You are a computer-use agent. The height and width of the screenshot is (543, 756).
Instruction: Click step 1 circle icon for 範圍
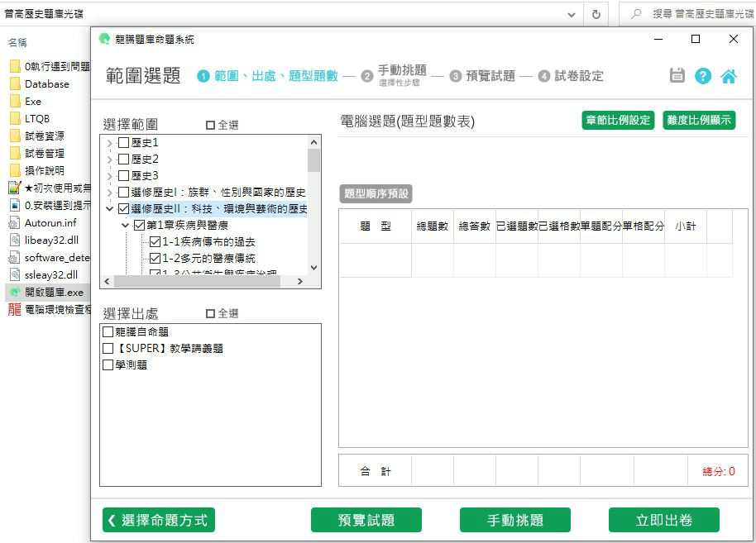coord(203,76)
